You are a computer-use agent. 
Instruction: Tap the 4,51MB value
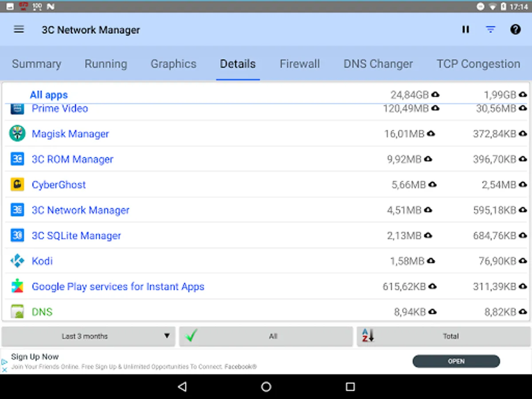click(x=404, y=210)
